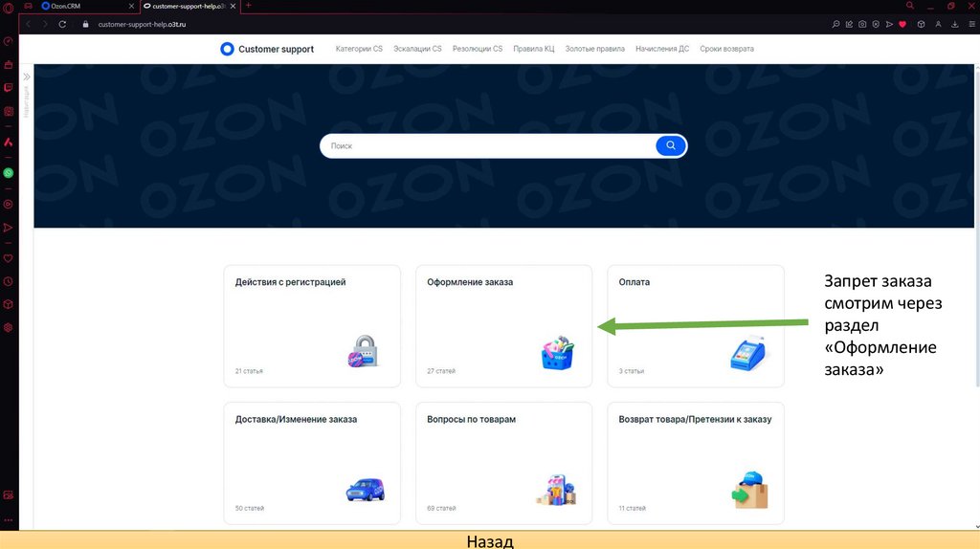This screenshot has width=980, height=549.
Task: Open settings gear icon in sidebar
Action: coord(8,327)
